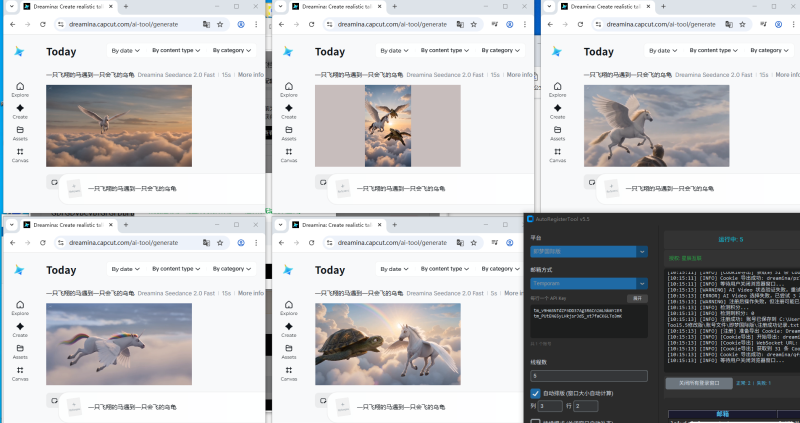Viewport: 800px width, 423px height.
Task: Click Dreamina logo in the top-left window
Action: tap(19, 52)
